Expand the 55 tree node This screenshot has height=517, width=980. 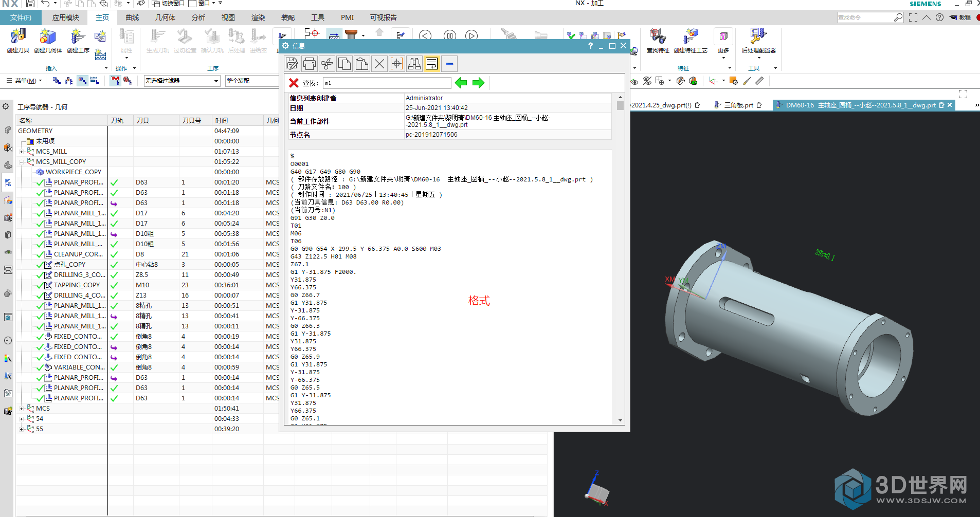click(x=21, y=429)
